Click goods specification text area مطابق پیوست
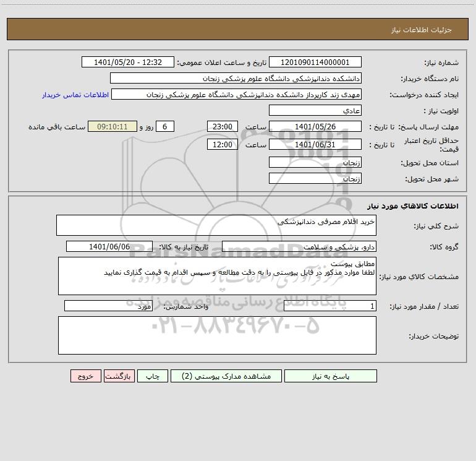476x461 pixels. (x=217, y=276)
